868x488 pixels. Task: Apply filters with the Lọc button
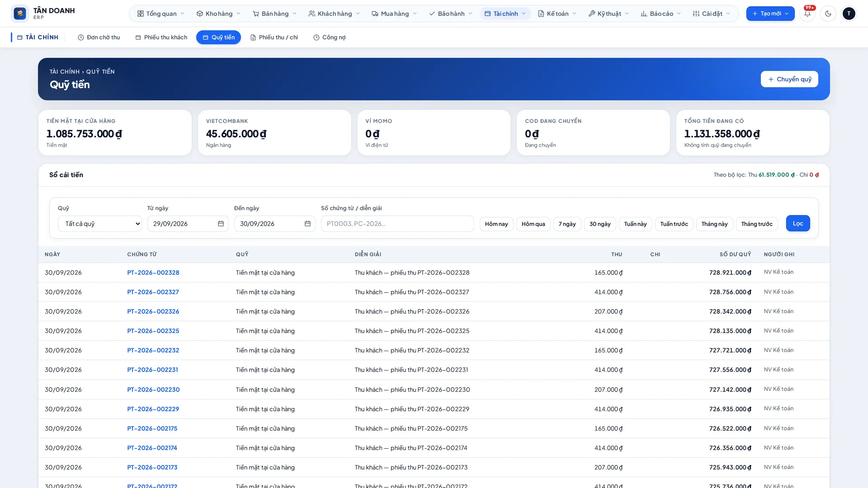(797, 223)
